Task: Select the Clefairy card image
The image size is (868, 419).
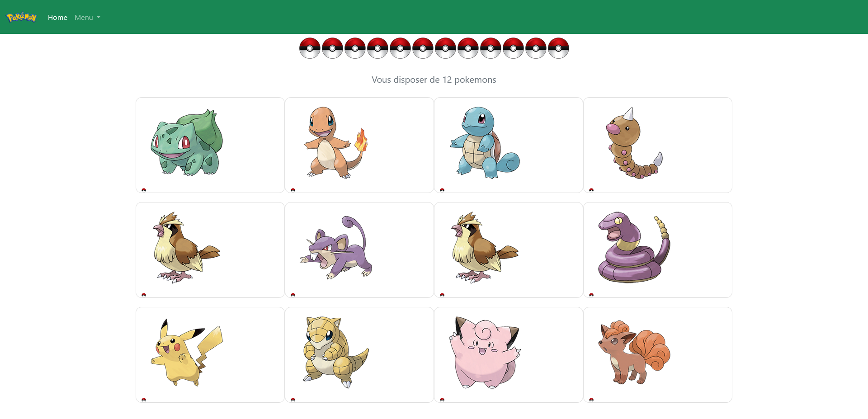Action: pos(485,353)
